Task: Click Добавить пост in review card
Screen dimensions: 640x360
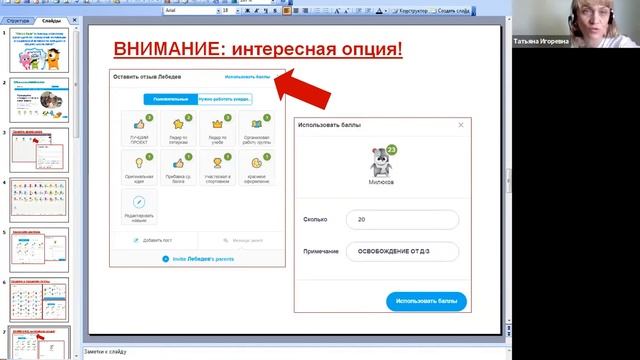Action: point(153,240)
